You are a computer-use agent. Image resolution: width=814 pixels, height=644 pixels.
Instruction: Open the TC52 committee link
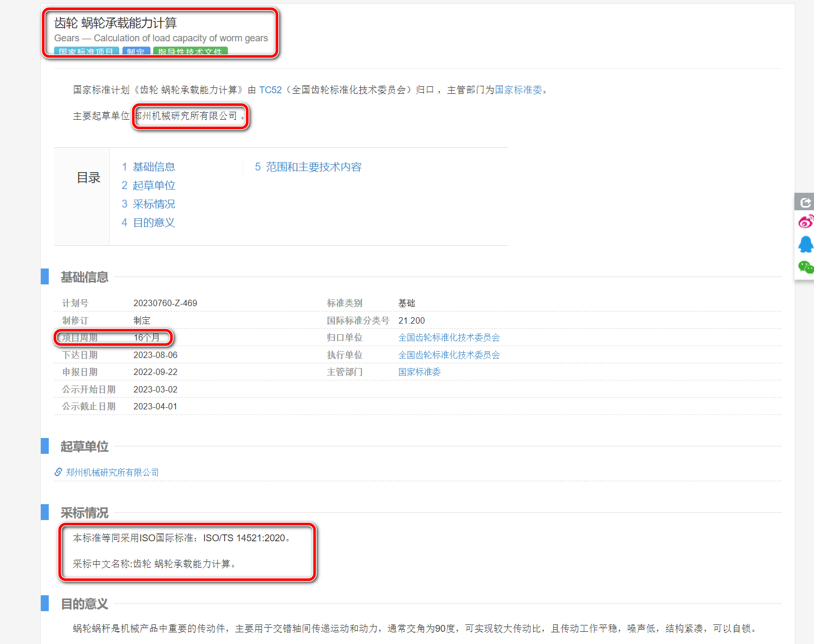coord(270,90)
